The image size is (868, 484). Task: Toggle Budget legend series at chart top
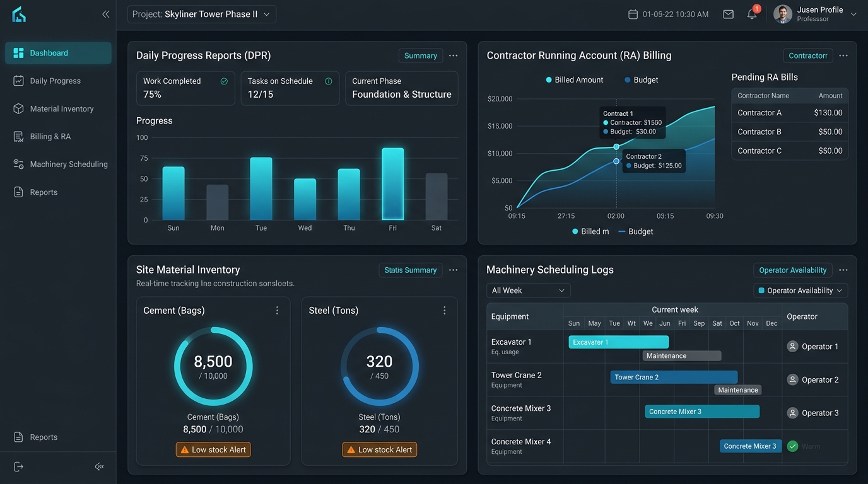[641, 80]
